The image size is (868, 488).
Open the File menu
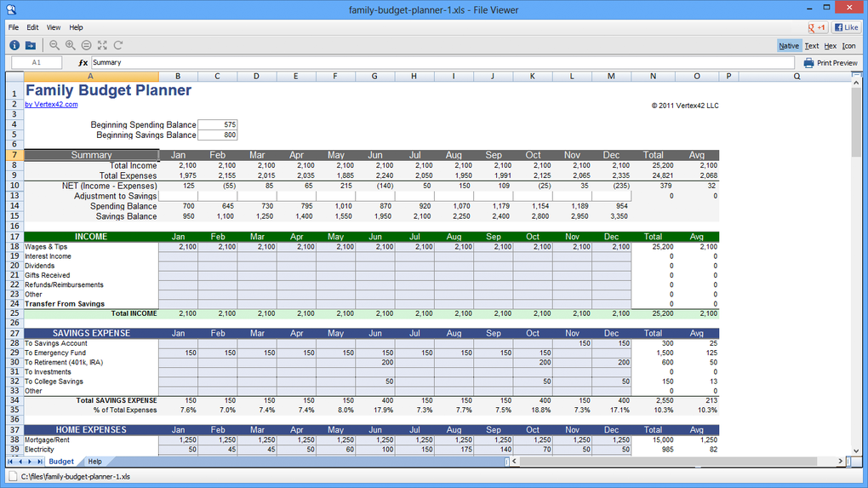[x=14, y=27]
